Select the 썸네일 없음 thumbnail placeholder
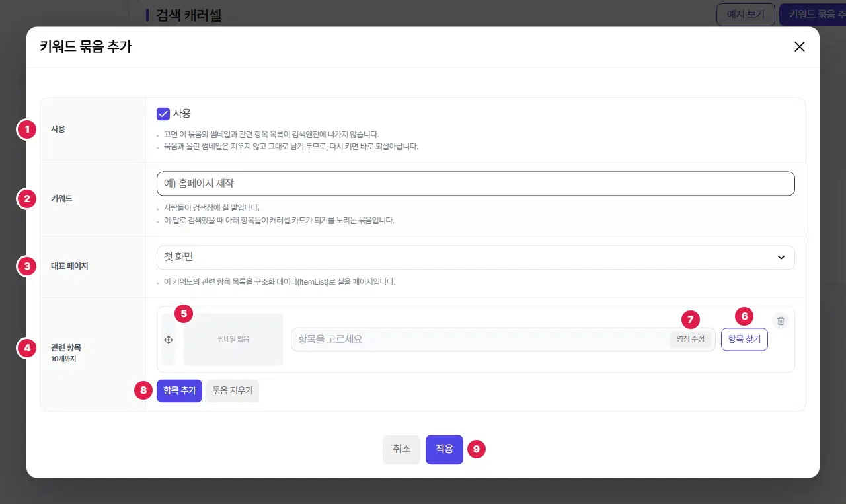The width and height of the screenshot is (846, 504). (233, 340)
